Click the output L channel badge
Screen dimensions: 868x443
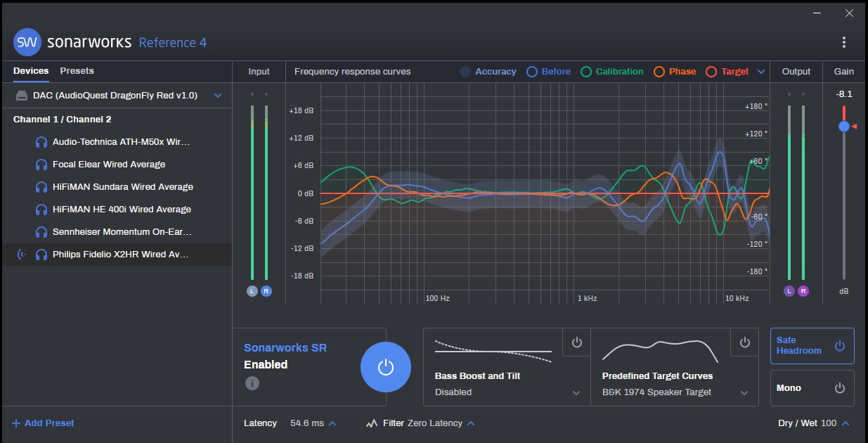pos(789,291)
